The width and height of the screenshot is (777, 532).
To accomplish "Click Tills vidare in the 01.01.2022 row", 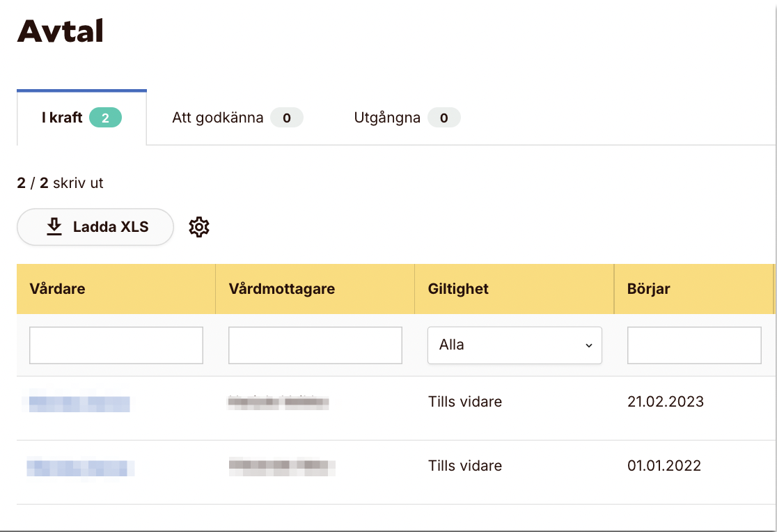I will (x=465, y=466).
